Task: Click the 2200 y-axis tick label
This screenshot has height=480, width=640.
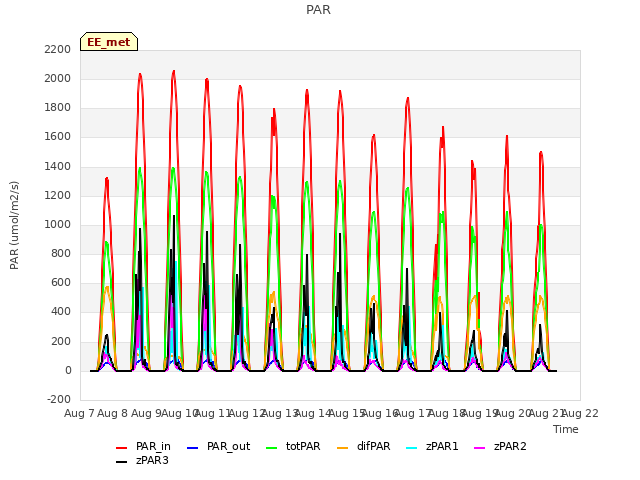Action: click(58, 49)
